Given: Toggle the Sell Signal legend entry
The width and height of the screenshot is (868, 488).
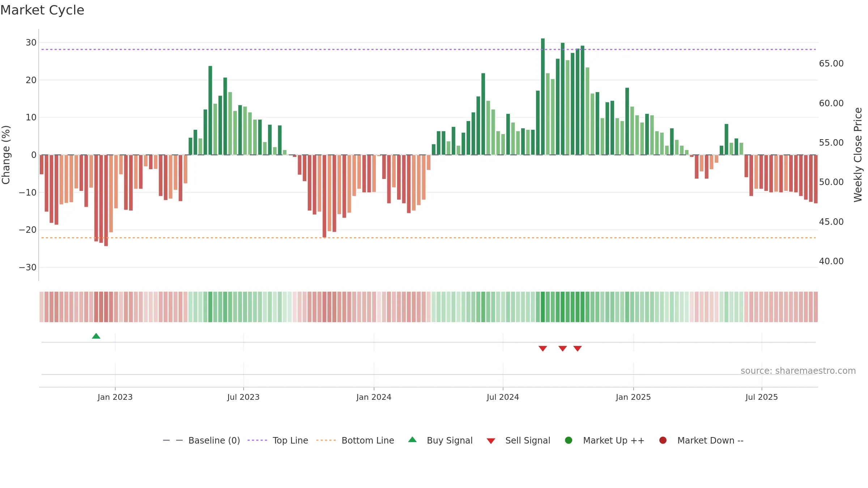Looking at the screenshot, I should [x=518, y=440].
